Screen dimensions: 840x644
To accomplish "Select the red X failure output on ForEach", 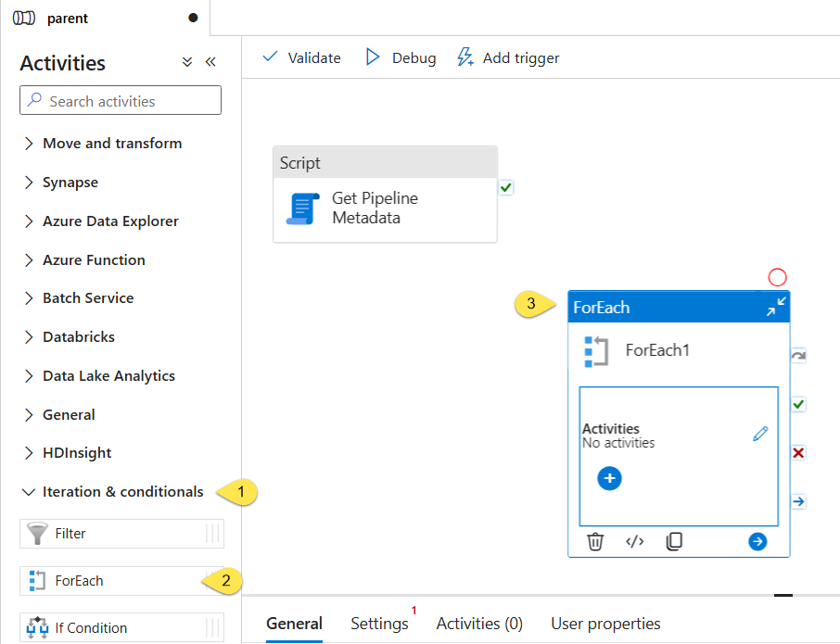I will (x=798, y=453).
